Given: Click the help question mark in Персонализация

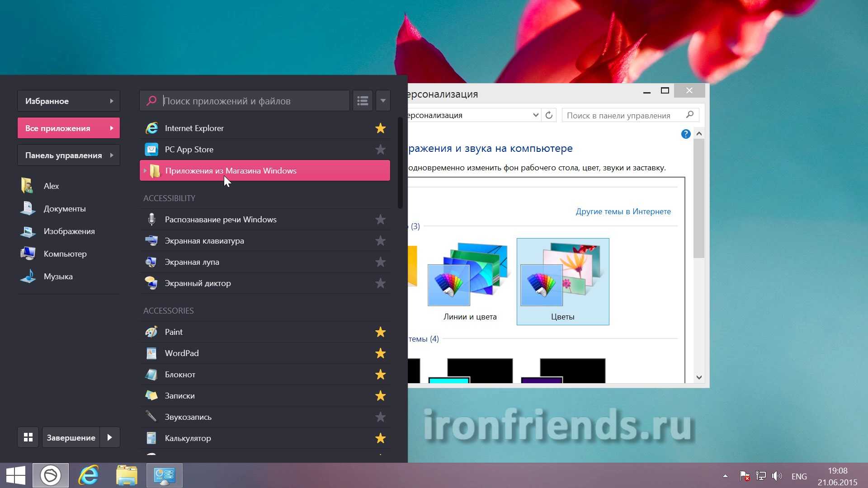Looking at the screenshot, I should pos(686,134).
